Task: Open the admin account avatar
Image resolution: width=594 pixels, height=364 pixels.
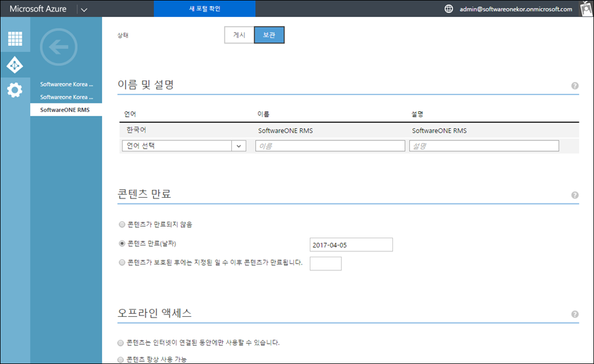Action: pos(586,9)
